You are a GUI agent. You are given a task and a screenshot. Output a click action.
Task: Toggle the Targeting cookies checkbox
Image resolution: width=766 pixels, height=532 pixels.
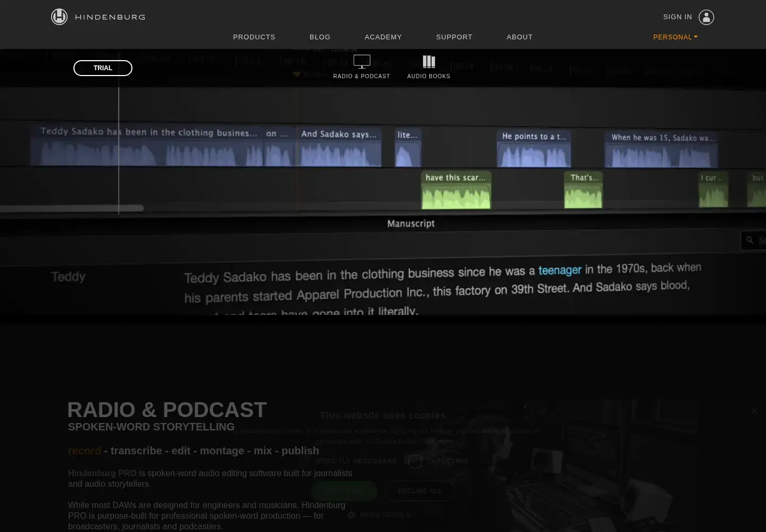coord(415,461)
